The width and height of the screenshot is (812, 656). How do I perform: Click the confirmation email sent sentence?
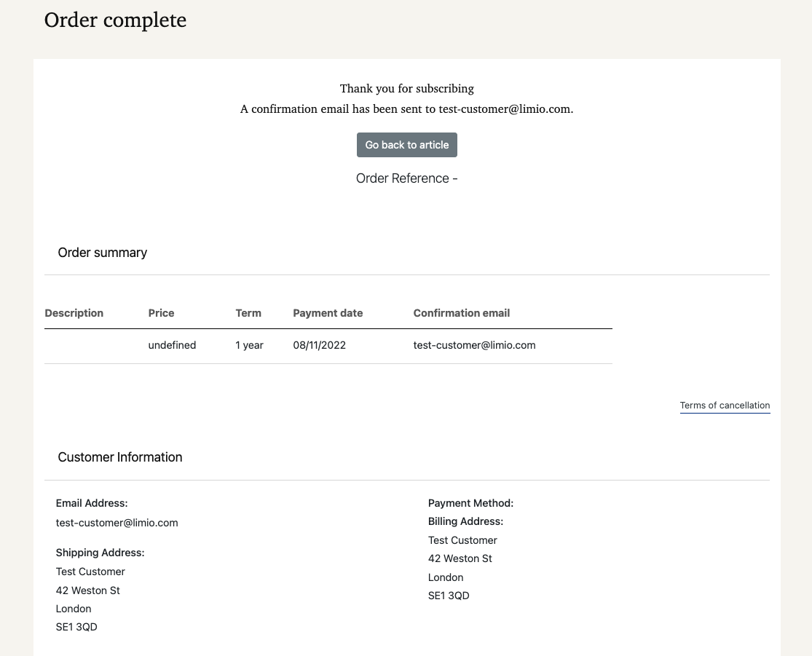click(406, 109)
